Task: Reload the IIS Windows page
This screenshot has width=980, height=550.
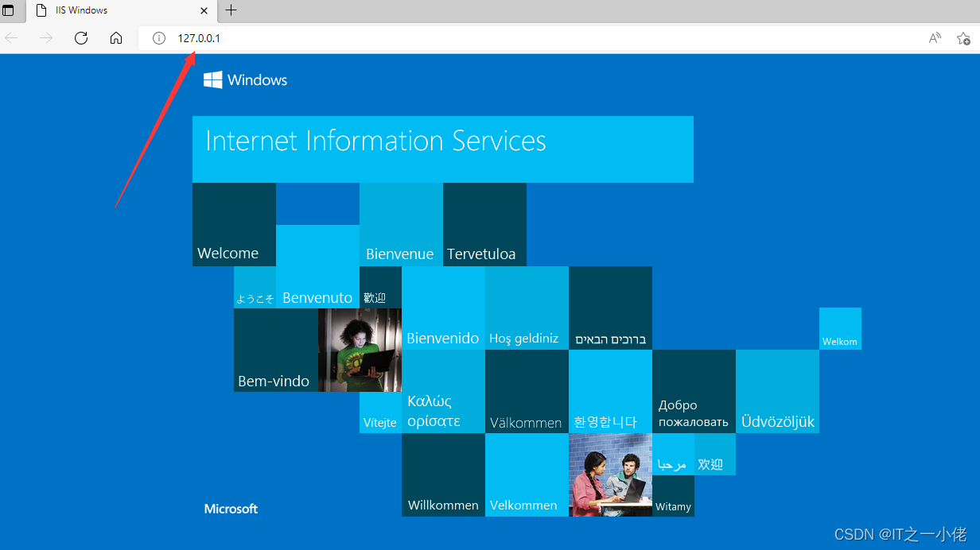Action: (80, 38)
